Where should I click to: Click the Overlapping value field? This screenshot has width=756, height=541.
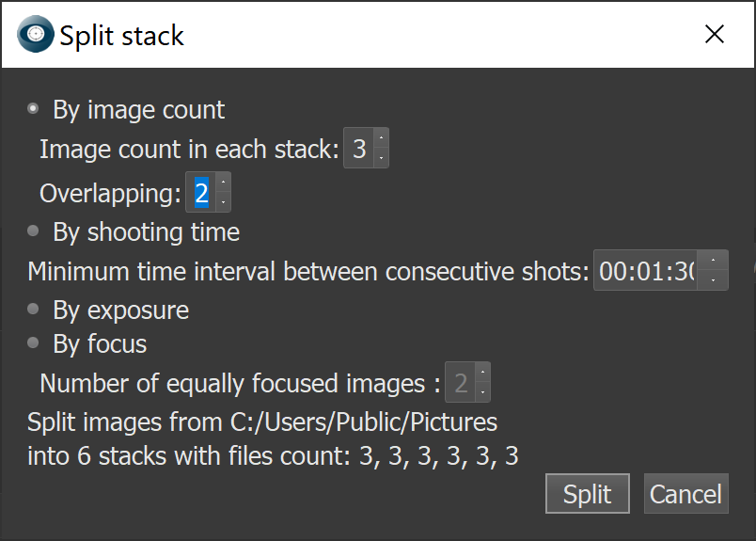pyautogui.click(x=201, y=193)
